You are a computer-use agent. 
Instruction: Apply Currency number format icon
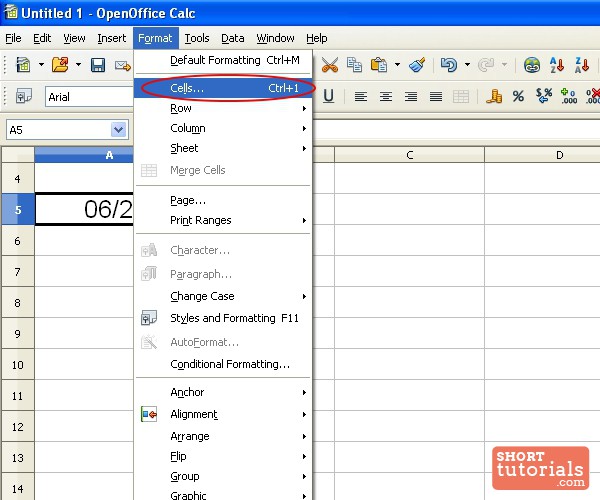coord(494,96)
